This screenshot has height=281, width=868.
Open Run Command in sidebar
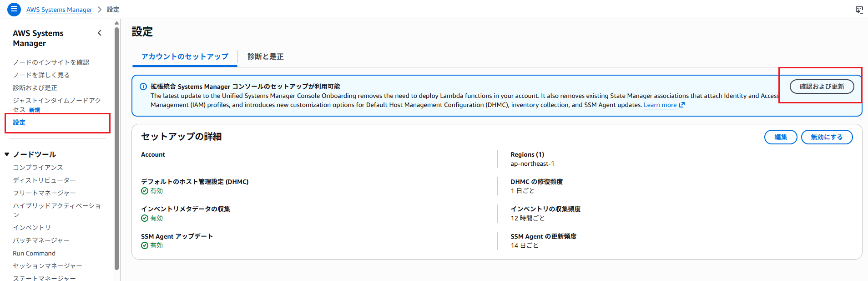click(x=34, y=253)
